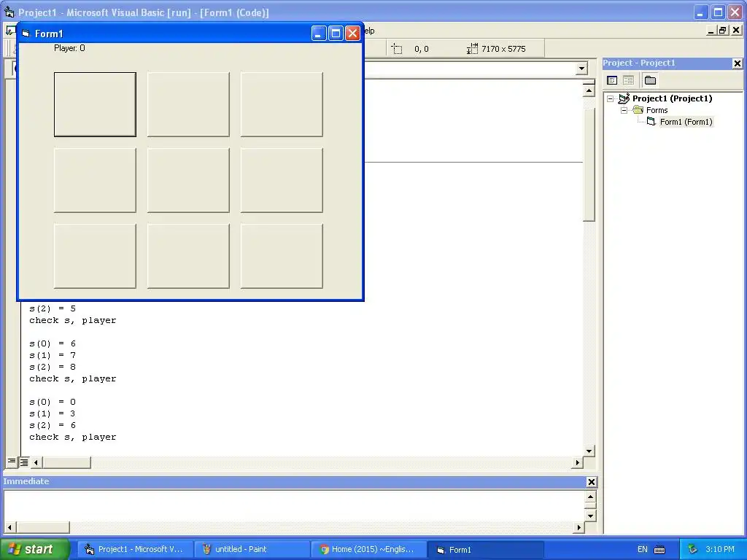Click the View Code icon in Project panel
Viewport: 747px width, 560px height.
click(x=612, y=80)
